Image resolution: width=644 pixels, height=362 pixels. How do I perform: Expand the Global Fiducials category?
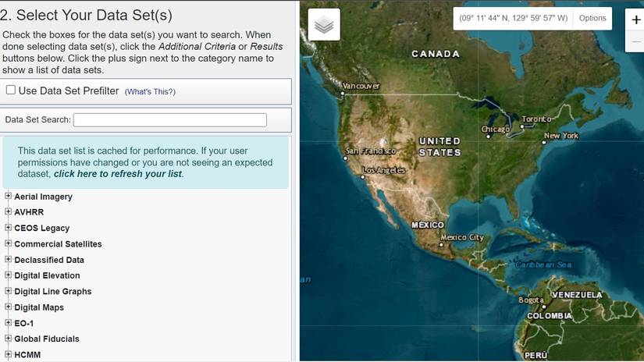tap(8, 338)
